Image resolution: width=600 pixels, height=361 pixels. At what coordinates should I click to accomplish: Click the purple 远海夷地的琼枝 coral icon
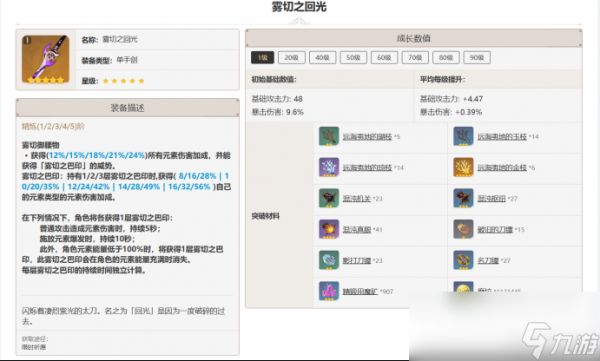point(329,167)
